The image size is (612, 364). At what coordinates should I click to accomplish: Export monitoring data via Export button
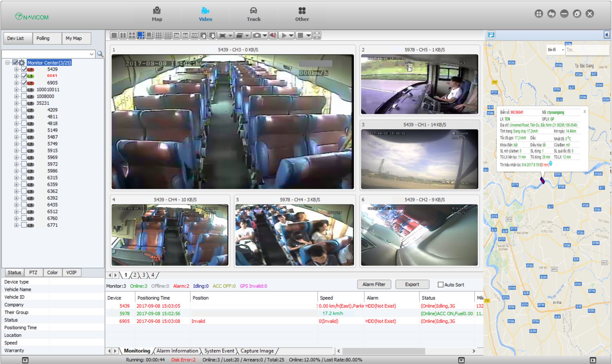click(x=412, y=284)
